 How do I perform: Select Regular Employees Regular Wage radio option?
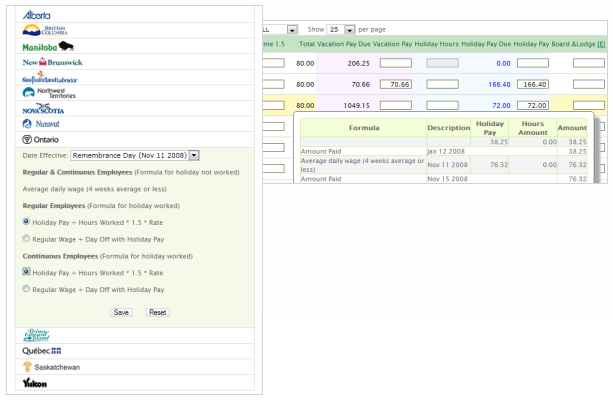click(26, 239)
